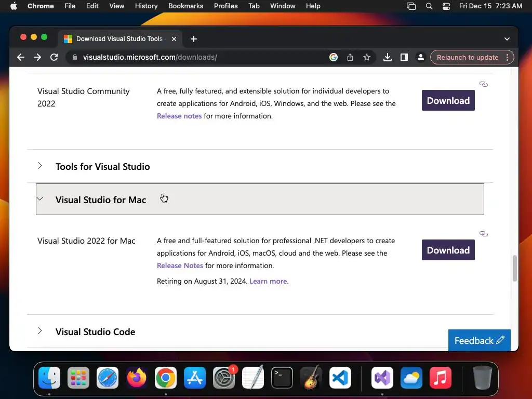Open the History menu
This screenshot has height=399, width=532.
pyautogui.click(x=146, y=6)
